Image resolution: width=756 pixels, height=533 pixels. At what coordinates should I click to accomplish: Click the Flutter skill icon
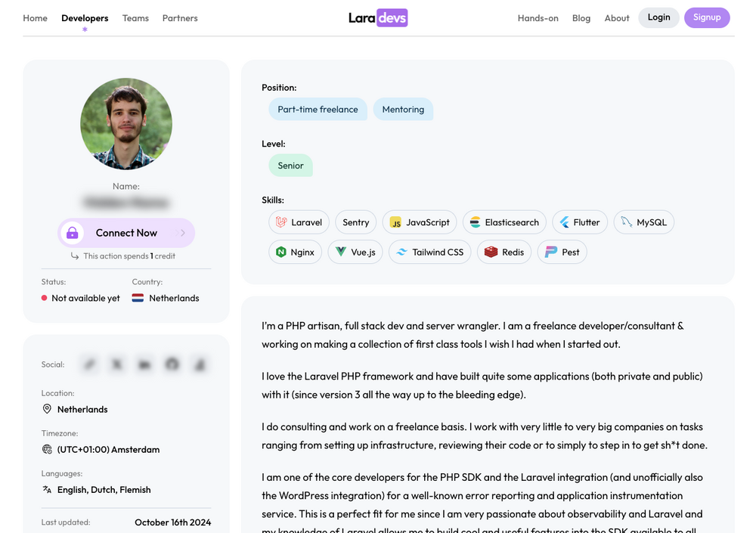click(564, 222)
